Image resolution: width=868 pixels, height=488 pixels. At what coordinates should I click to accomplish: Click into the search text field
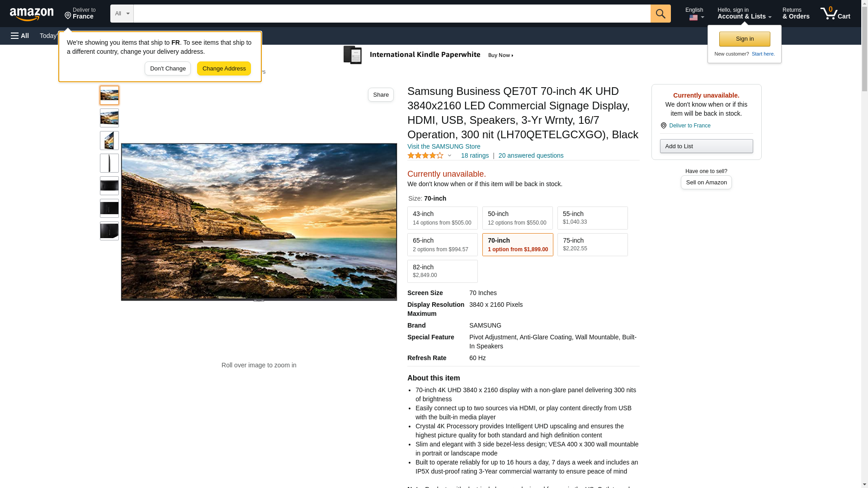click(392, 14)
